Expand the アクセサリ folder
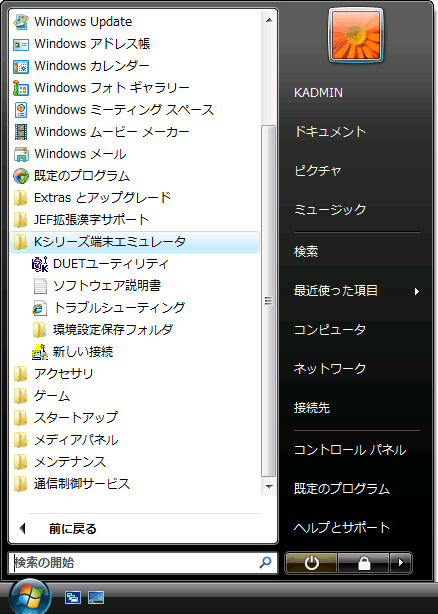Screen dimensions: 438x614 [x=135, y=374]
